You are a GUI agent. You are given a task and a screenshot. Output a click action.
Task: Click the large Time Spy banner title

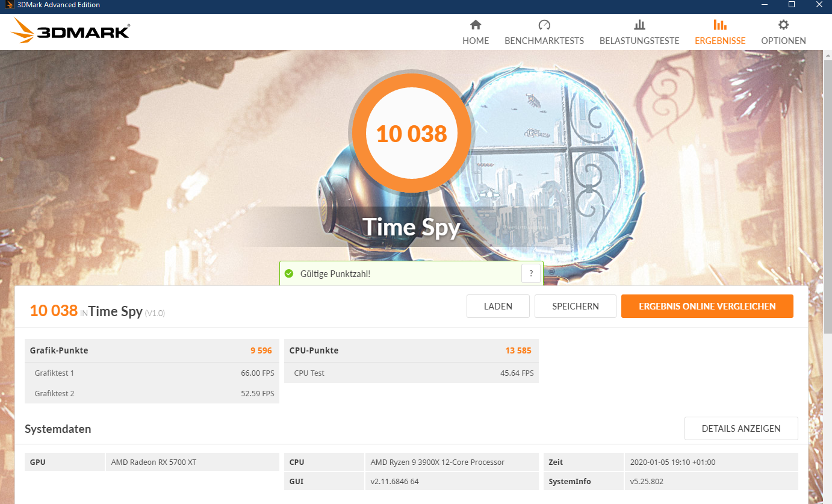[411, 227]
